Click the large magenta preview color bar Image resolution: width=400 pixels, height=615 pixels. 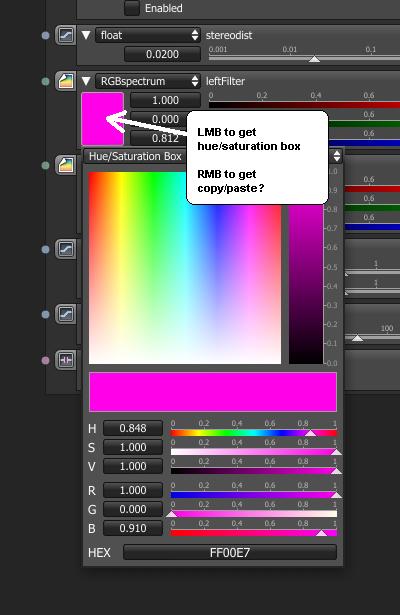tap(213, 392)
